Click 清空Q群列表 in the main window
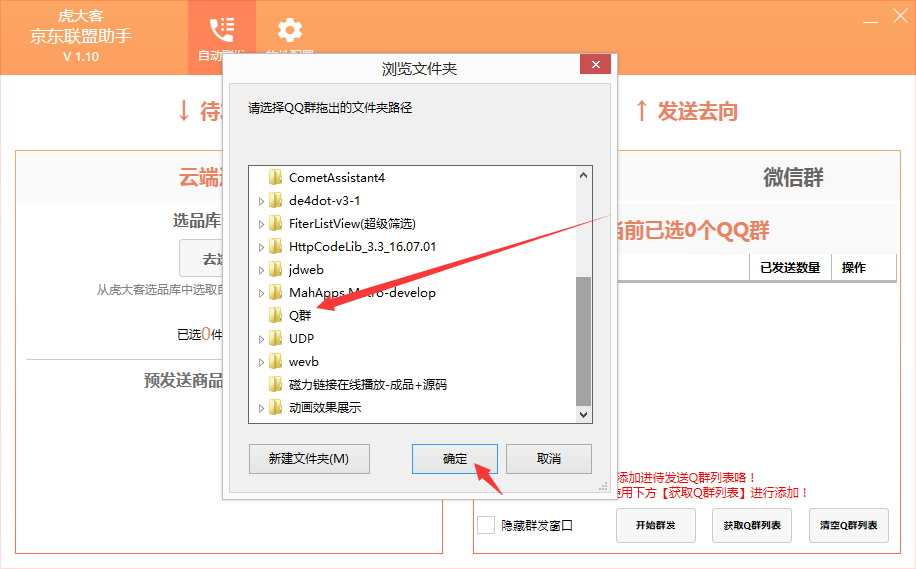The width and height of the screenshot is (916, 569). pyautogui.click(x=848, y=525)
